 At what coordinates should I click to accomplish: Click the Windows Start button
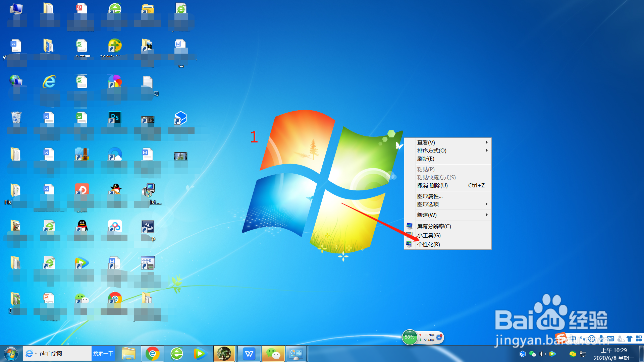point(11,354)
